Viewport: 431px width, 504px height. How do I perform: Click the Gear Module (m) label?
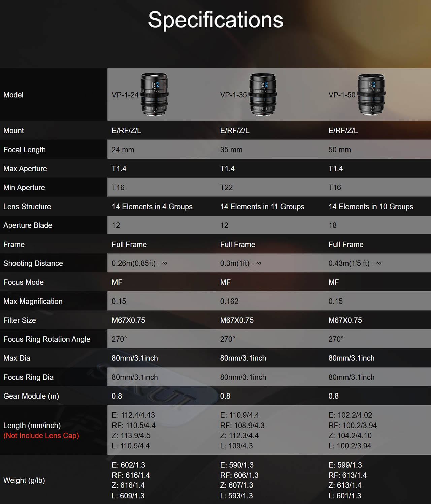click(x=31, y=396)
